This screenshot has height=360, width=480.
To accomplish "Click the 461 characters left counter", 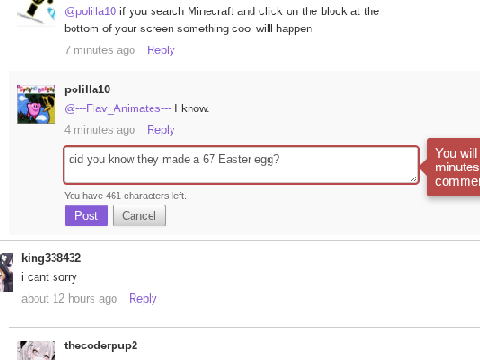I will tap(125, 195).
